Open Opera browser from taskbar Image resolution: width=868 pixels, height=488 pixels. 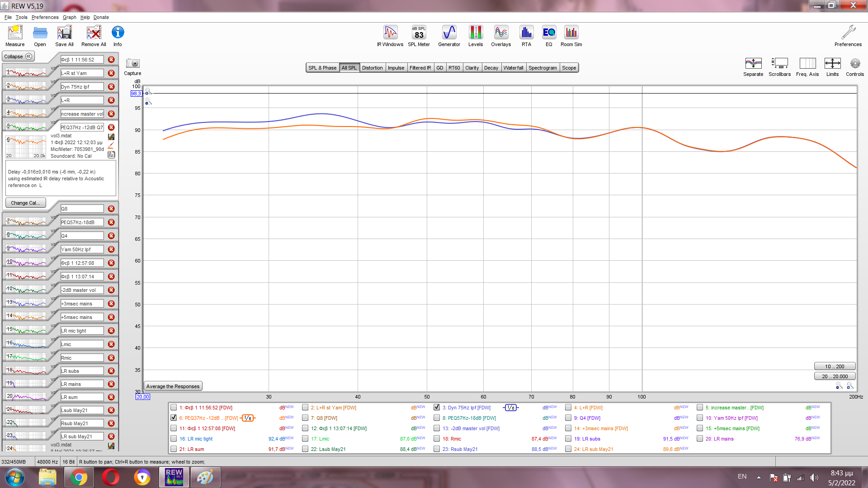pyautogui.click(x=111, y=477)
